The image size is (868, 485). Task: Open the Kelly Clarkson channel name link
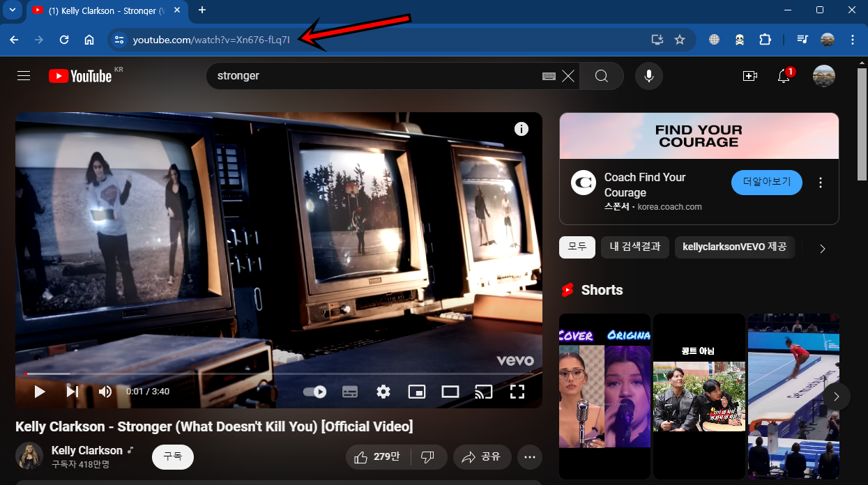click(87, 450)
